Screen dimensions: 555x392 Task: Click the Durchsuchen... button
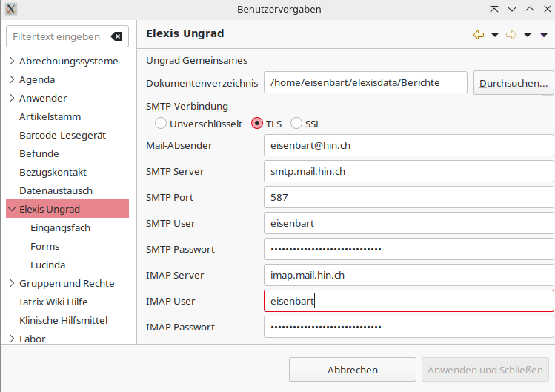514,83
